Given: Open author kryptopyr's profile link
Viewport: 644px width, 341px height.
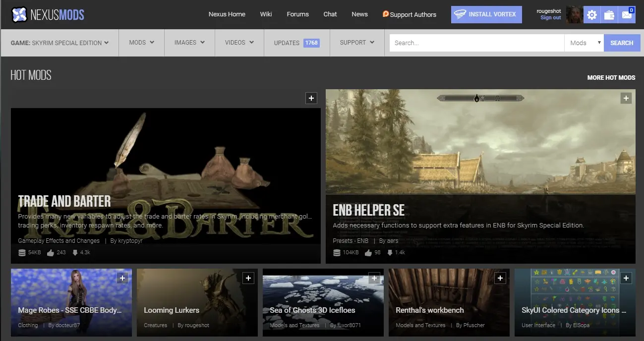Looking at the screenshot, I should (129, 241).
